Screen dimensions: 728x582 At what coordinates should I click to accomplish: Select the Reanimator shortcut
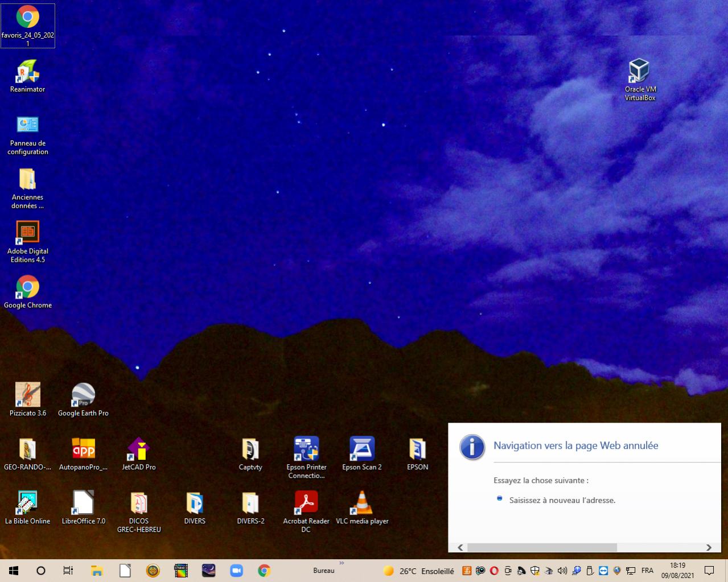click(x=27, y=76)
